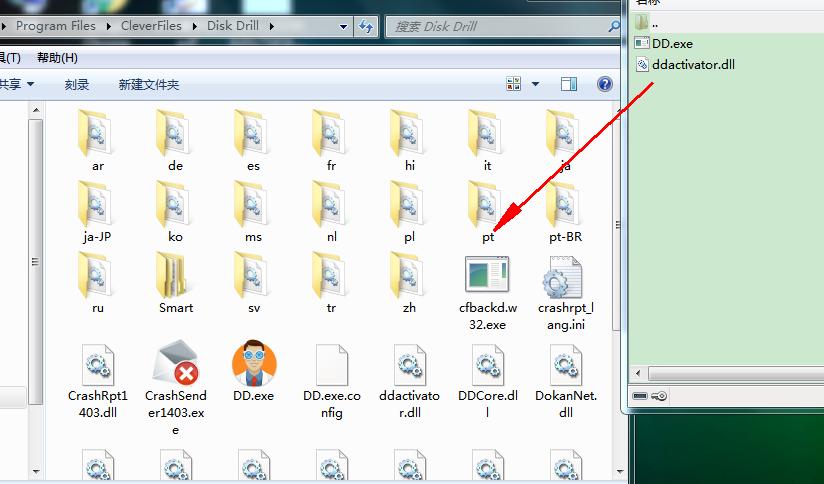Select the pl folder

tap(409, 212)
